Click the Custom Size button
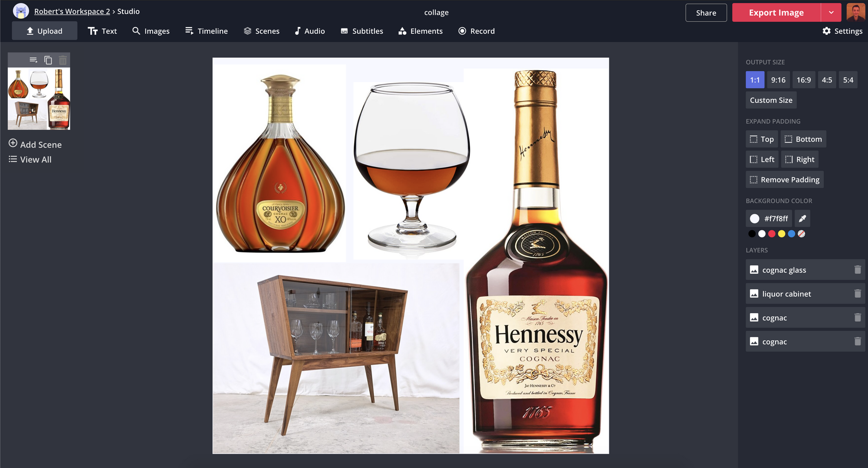 [771, 100]
